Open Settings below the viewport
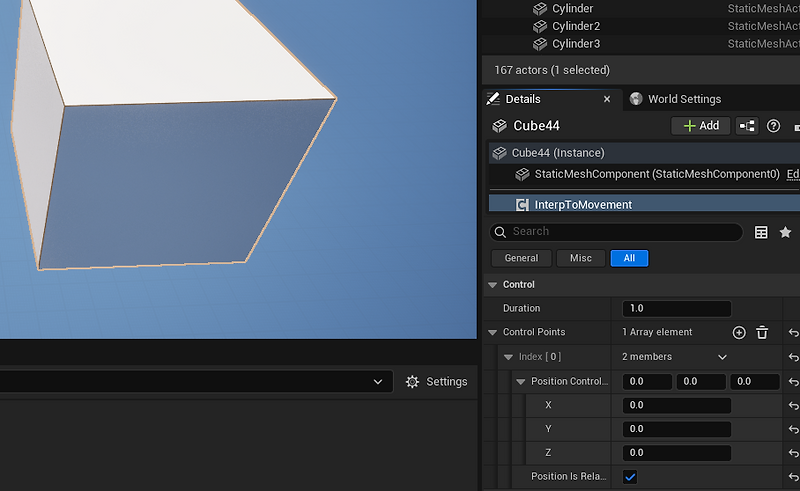The image size is (800, 491). 437,382
